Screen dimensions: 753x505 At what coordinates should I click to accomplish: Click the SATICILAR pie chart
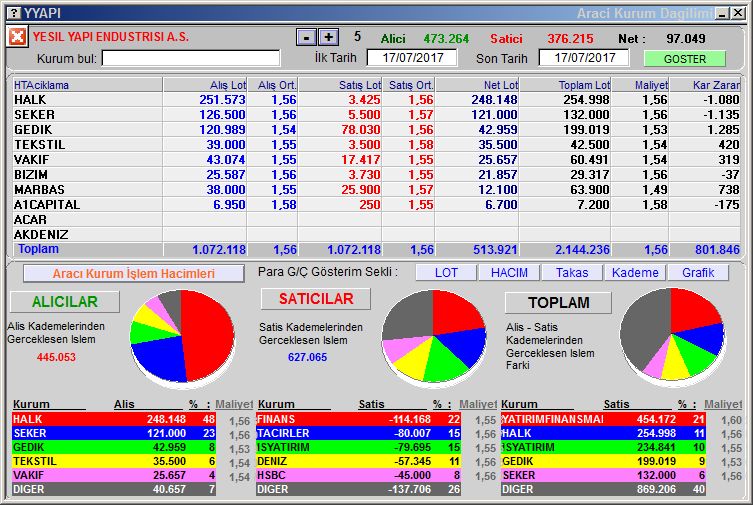(434, 336)
